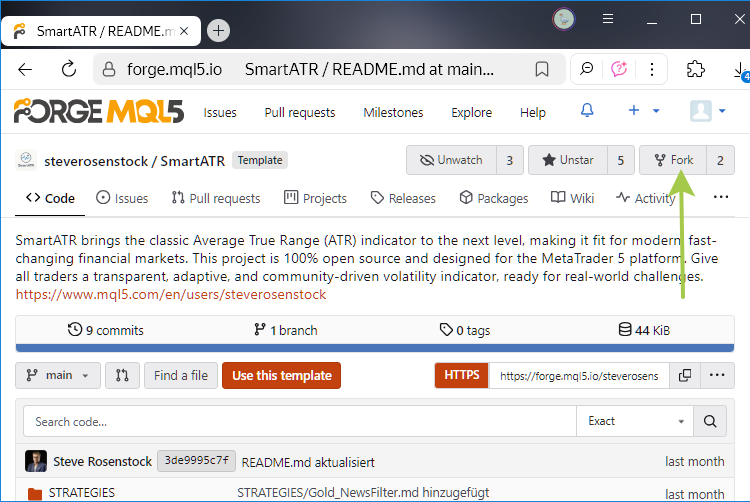Click the clone URL field
750x502 pixels.
(x=579, y=376)
